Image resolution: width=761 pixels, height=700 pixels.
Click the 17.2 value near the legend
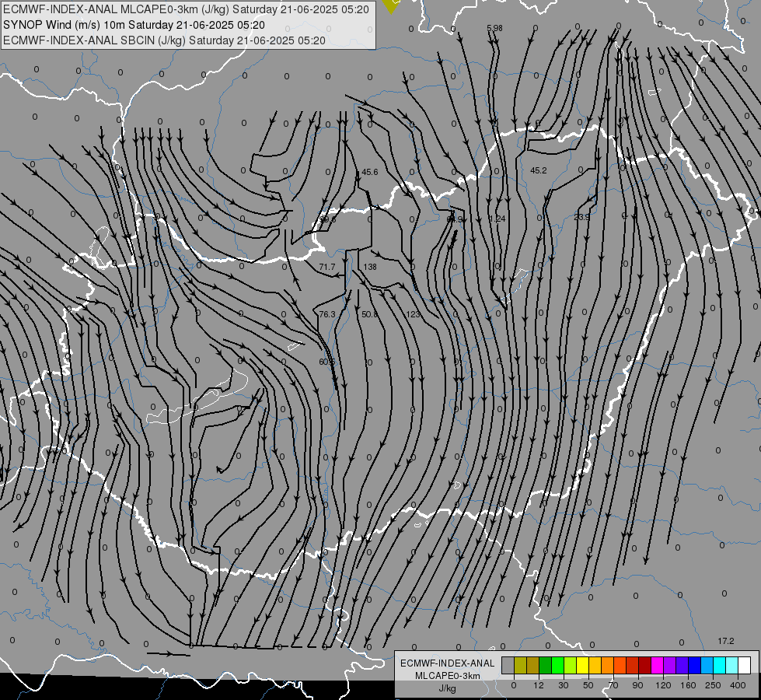726,641
